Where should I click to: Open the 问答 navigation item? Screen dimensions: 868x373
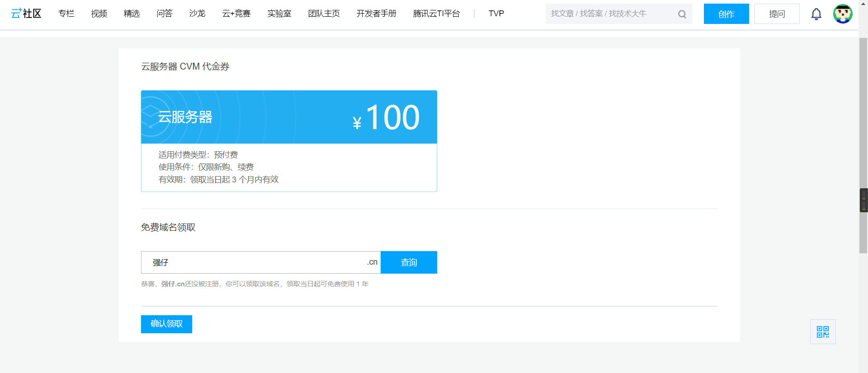pyautogui.click(x=165, y=14)
